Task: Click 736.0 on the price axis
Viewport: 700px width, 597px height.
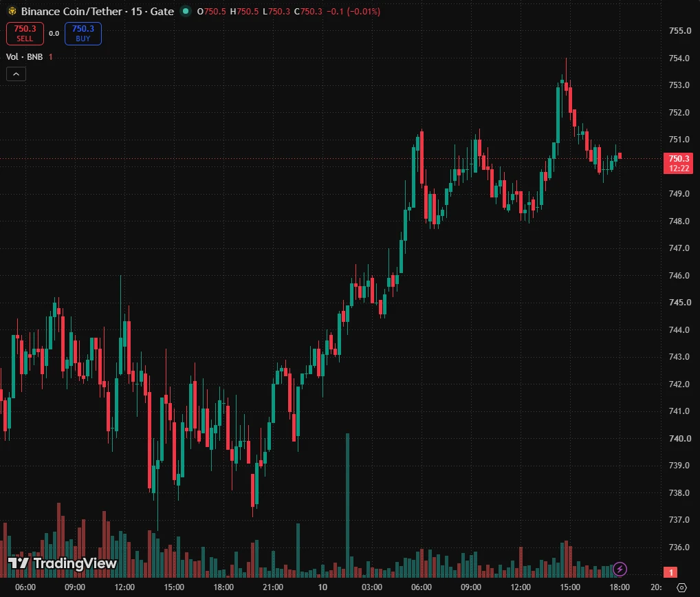Action: [x=679, y=547]
